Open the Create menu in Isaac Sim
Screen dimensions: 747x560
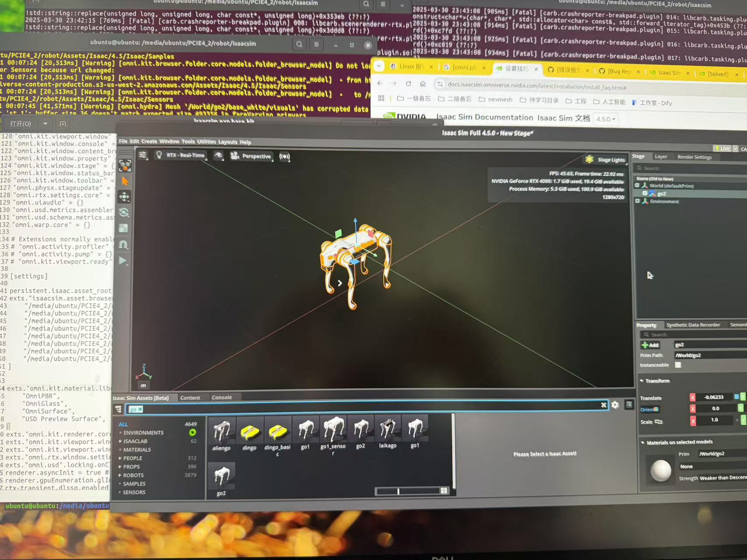click(149, 141)
